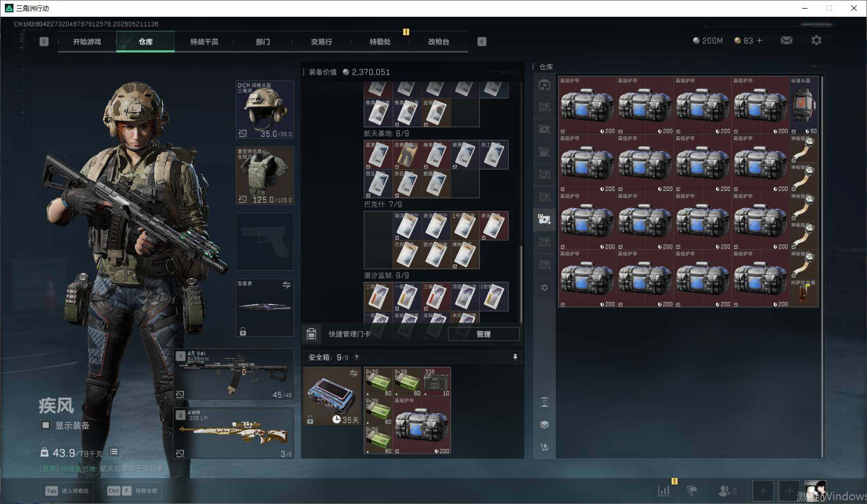This screenshot has width=867, height=504.
Task: Click the swap arrows on the safe box
Action: point(353,373)
